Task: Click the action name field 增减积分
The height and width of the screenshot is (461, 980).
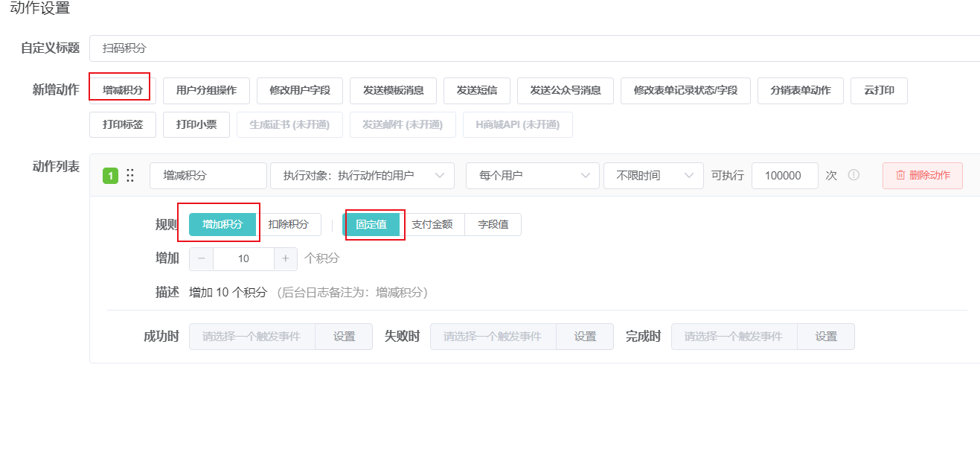Action: coord(208,176)
